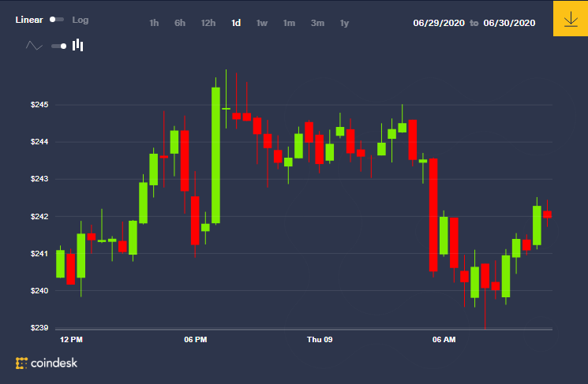Select the 6h time range
588x384 pixels.
coord(180,23)
